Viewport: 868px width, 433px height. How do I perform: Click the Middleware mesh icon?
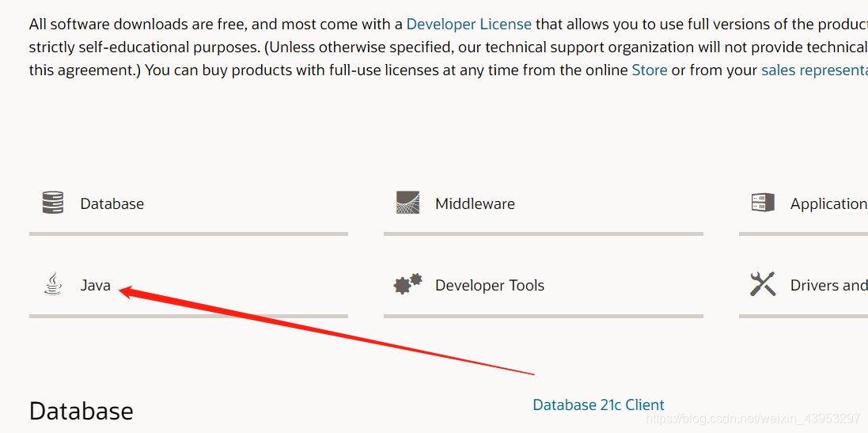pyautogui.click(x=408, y=203)
